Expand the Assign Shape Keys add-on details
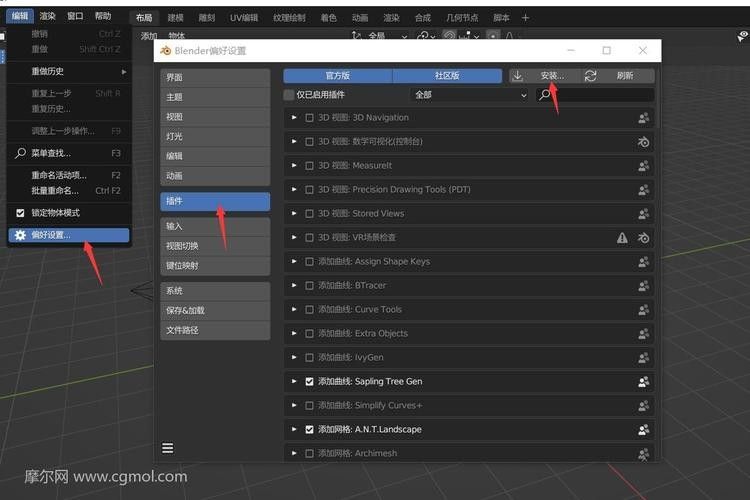Screen dimensions: 750x500 click(294, 262)
